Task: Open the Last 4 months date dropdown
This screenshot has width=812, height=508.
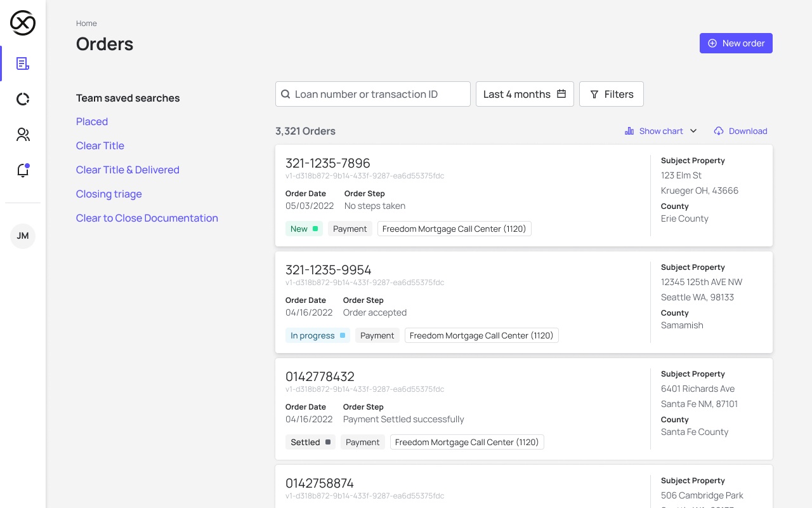Action: [x=525, y=94]
